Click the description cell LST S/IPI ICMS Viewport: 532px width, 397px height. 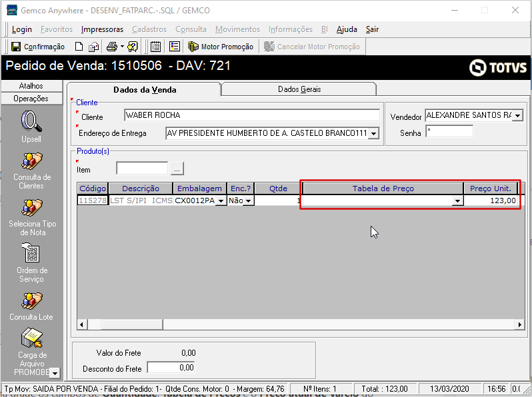[x=141, y=200]
